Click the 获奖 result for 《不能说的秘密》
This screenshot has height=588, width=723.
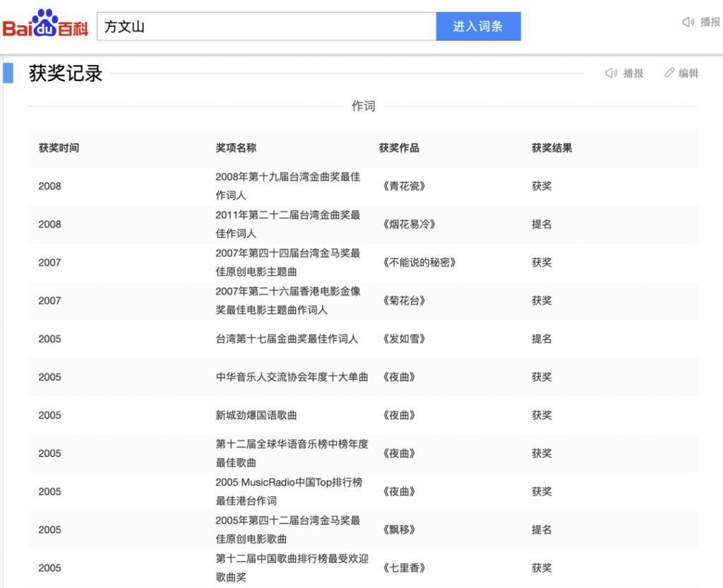pyautogui.click(x=542, y=263)
